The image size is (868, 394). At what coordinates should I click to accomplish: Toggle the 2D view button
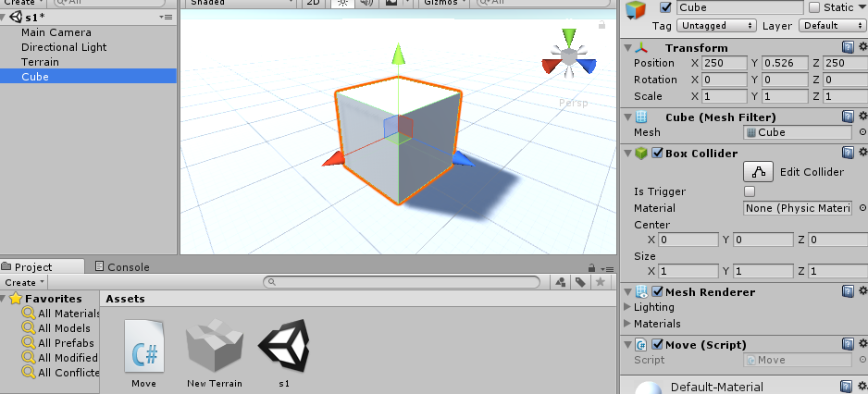click(314, 3)
